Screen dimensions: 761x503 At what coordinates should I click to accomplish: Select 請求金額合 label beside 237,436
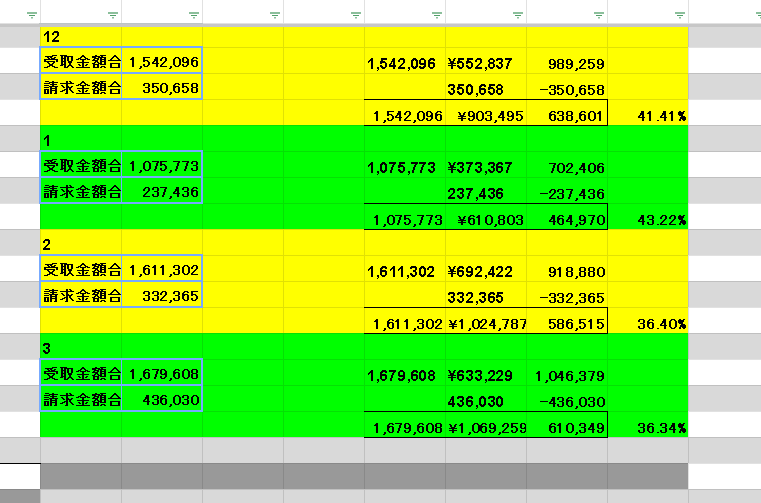click(81, 191)
